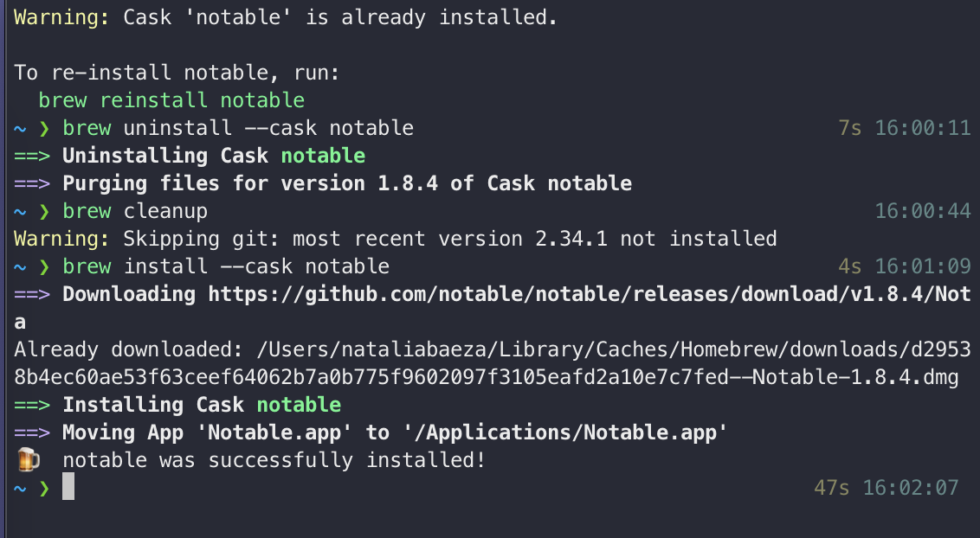Click the timestamp 16:00:11
980x538 pixels.
pyautogui.click(x=923, y=128)
